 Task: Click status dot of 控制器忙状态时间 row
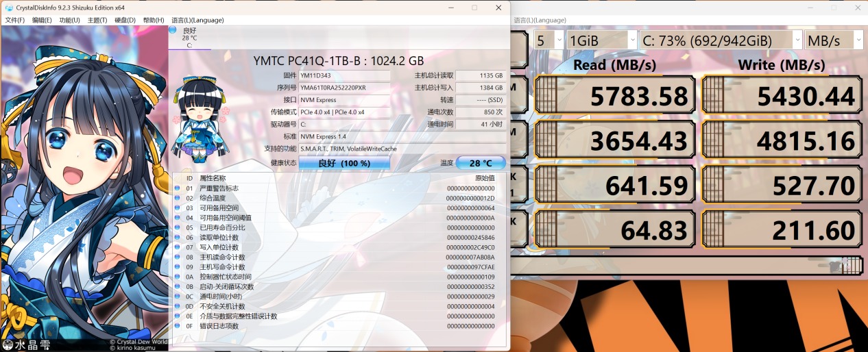point(177,277)
